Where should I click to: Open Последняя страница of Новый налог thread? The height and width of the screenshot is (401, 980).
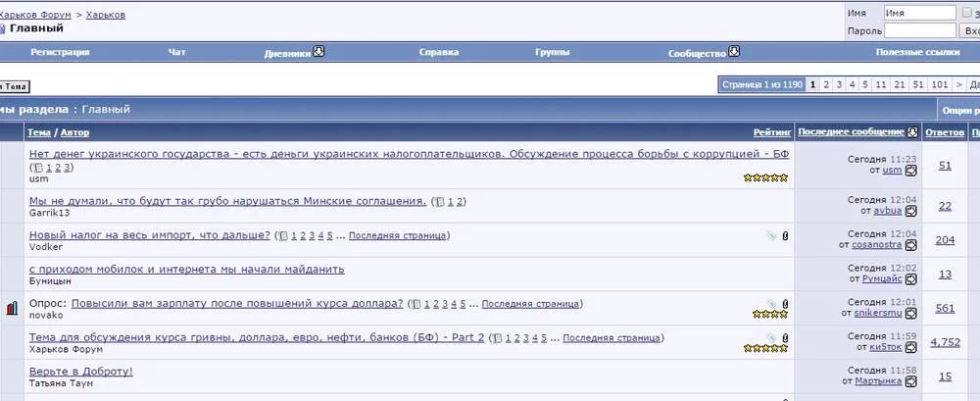pyautogui.click(x=398, y=236)
